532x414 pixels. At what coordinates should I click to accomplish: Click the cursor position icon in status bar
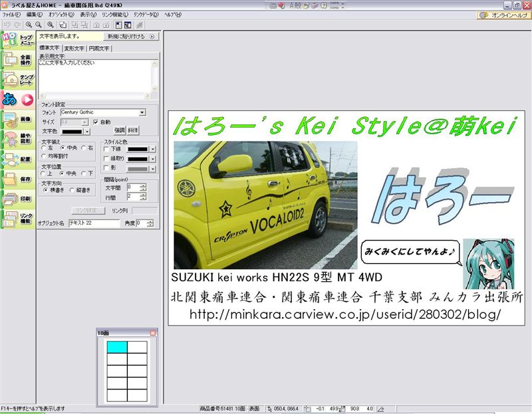[x=269, y=409]
